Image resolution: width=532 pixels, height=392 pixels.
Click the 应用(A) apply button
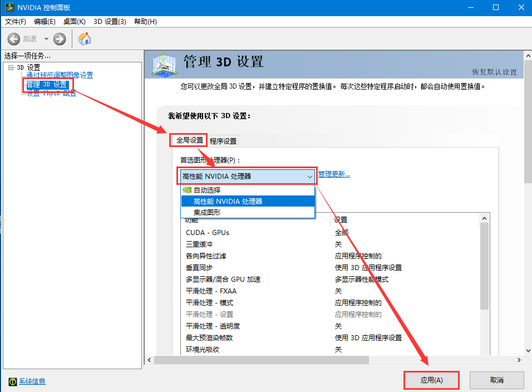tap(431, 380)
